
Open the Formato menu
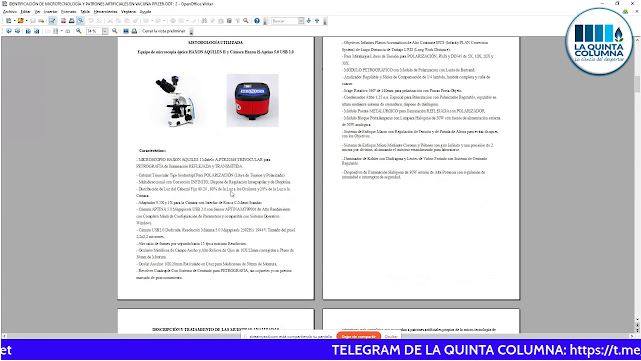coord(68,12)
